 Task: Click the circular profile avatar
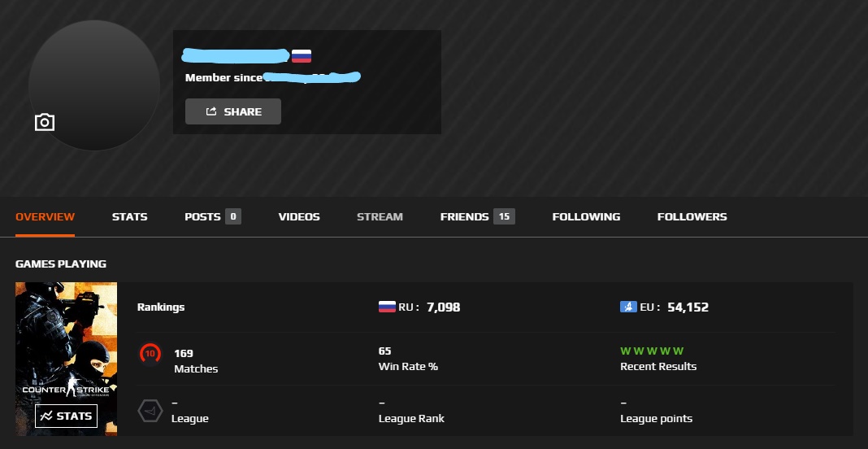94,85
